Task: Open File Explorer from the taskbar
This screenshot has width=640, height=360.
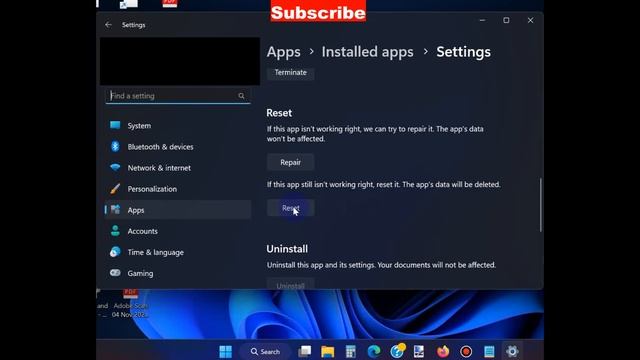Action: (x=327, y=351)
